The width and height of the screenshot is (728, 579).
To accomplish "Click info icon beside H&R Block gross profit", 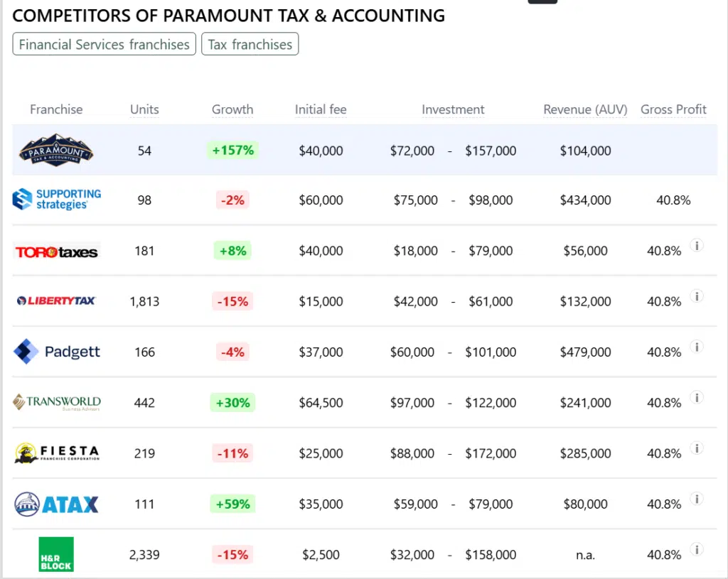I will tap(697, 549).
